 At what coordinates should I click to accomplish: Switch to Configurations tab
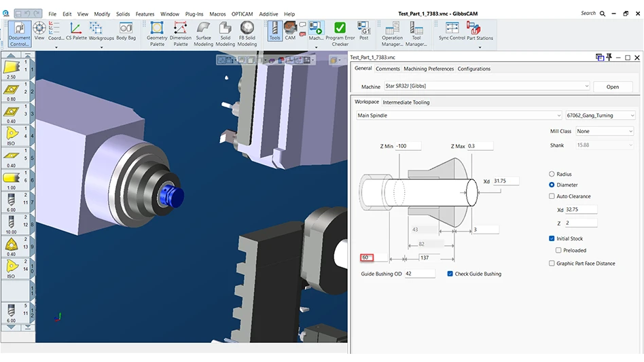474,69
